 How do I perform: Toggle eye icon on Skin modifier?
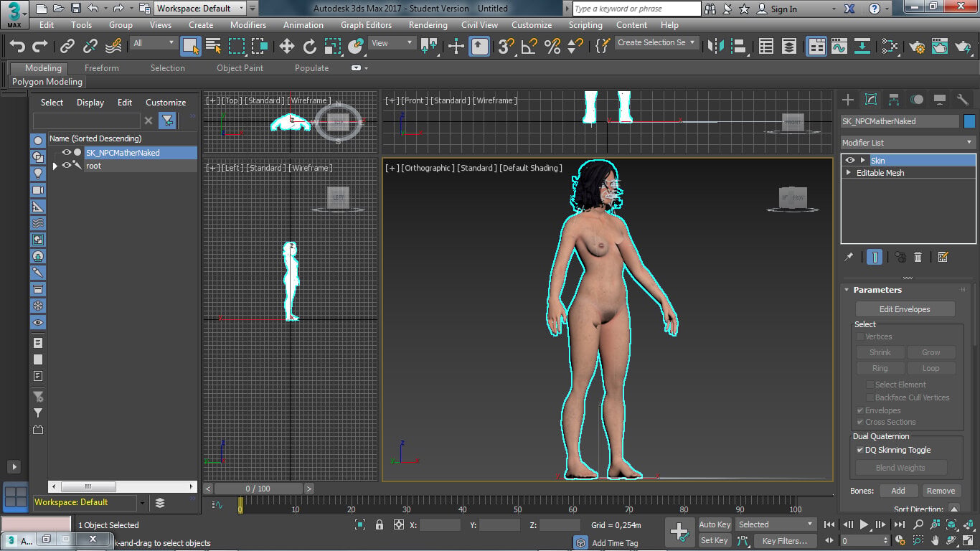[850, 160]
